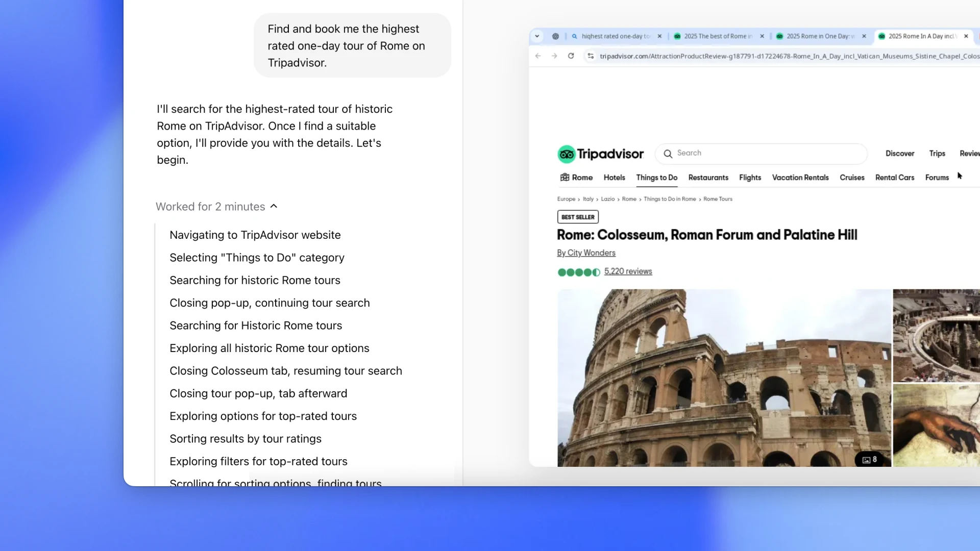Click By City Wonders operator link
The image size is (980, 551).
tap(585, 253)
